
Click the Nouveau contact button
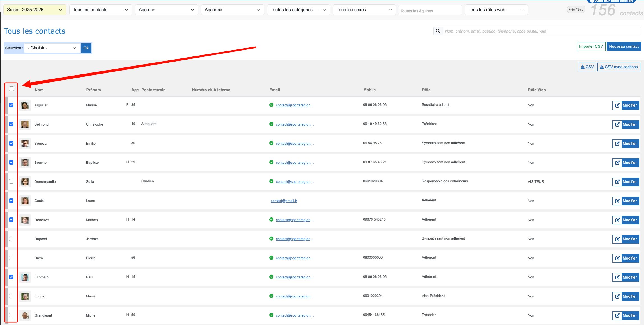coord(624,46)
